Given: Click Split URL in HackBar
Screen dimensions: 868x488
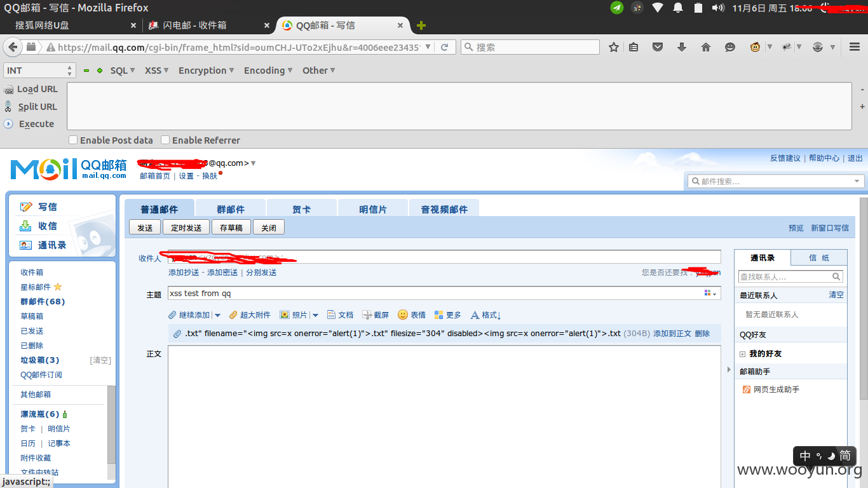Looking at the screenshot, I should click(x=31, y=107).
